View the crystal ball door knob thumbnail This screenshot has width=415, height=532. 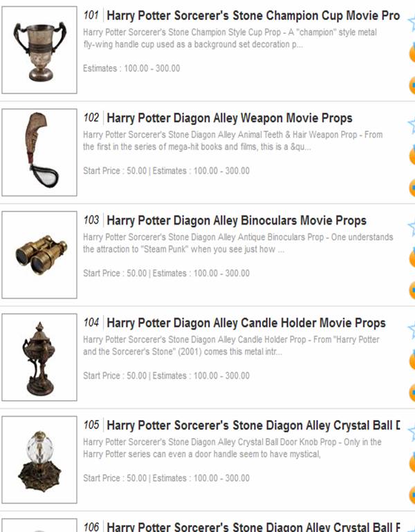coord(39,459)
